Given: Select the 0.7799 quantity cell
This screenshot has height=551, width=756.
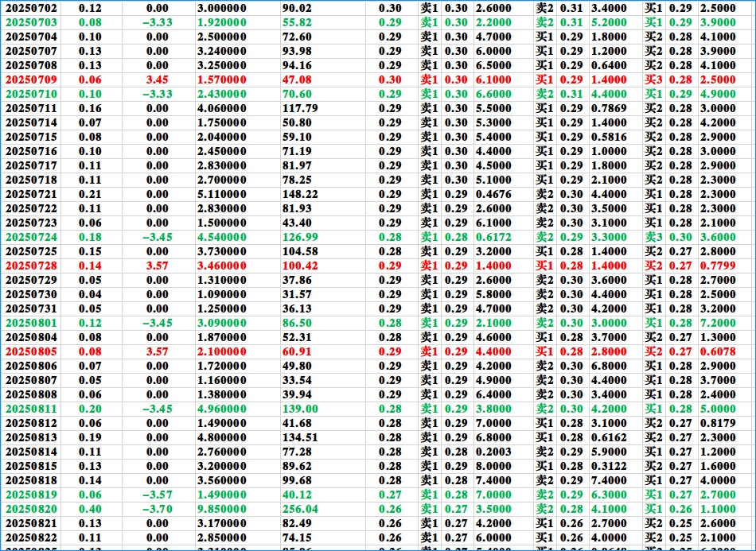Looking at the screenshot, I should [x=718, y=266].
